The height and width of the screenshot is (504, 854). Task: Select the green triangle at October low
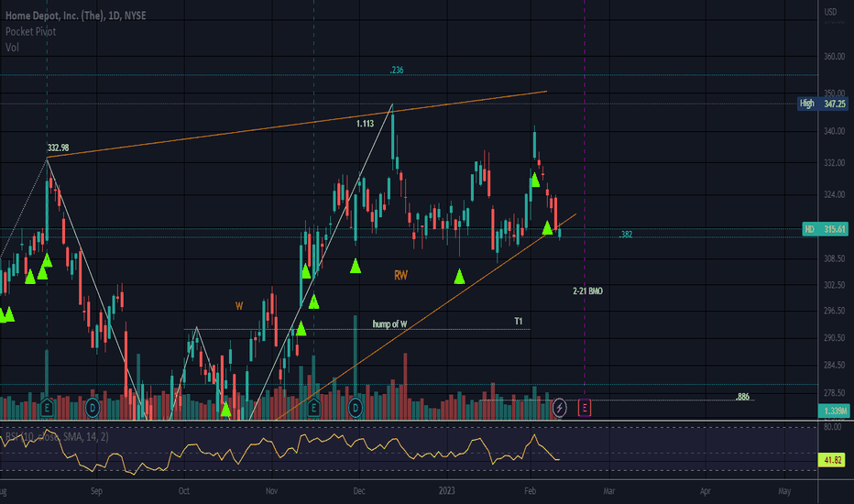[x=226, y=410]
